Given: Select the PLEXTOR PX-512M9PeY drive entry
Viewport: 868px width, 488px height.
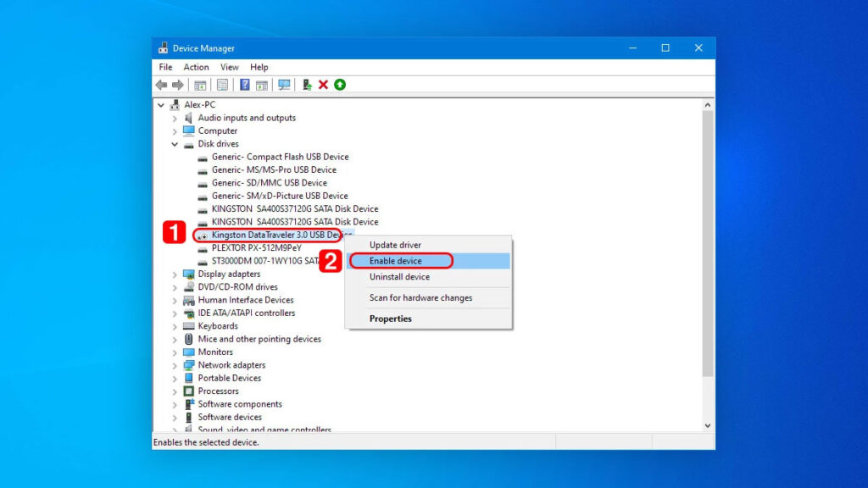Looking at the screenshot, I should (x=254, y=247).
